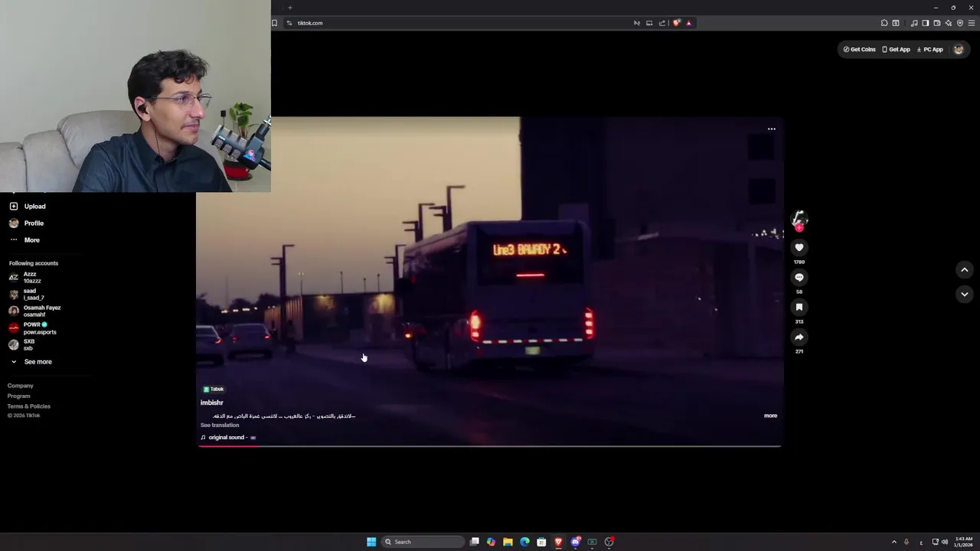Like the video with the heart icon

click(x=799, y=247)
